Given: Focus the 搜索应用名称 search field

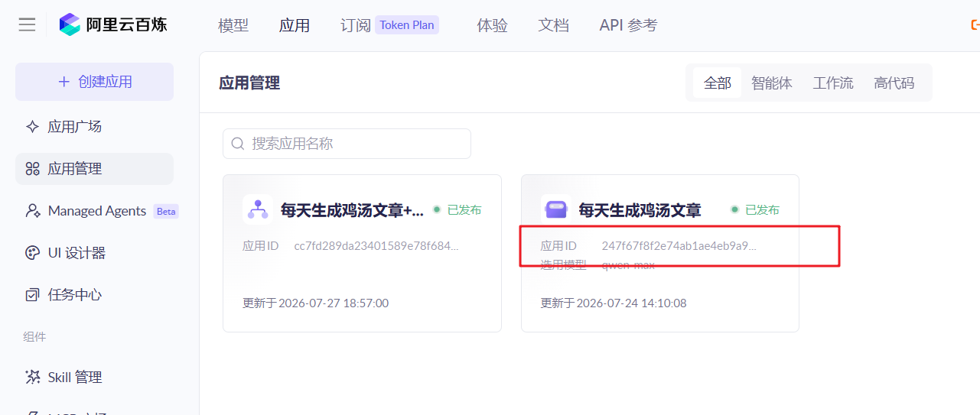Looking at the screenshot, I should [x=347, y=144].
